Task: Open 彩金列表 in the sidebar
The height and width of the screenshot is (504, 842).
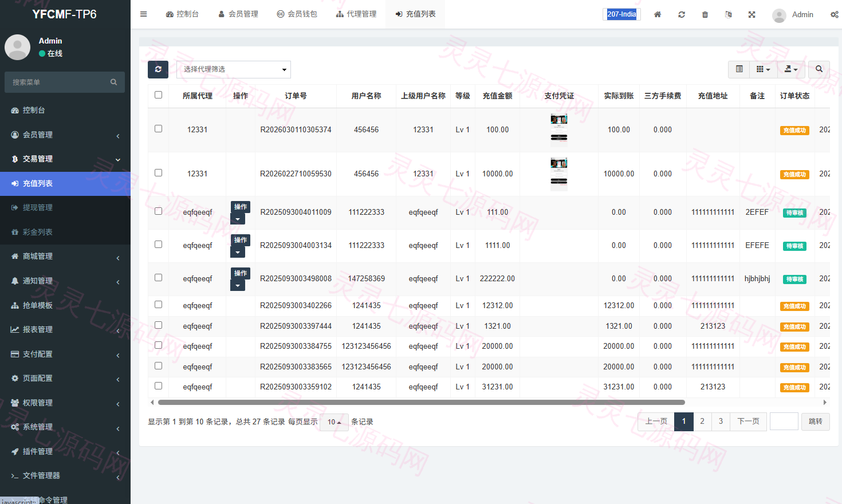Action: tap(65, 232)
